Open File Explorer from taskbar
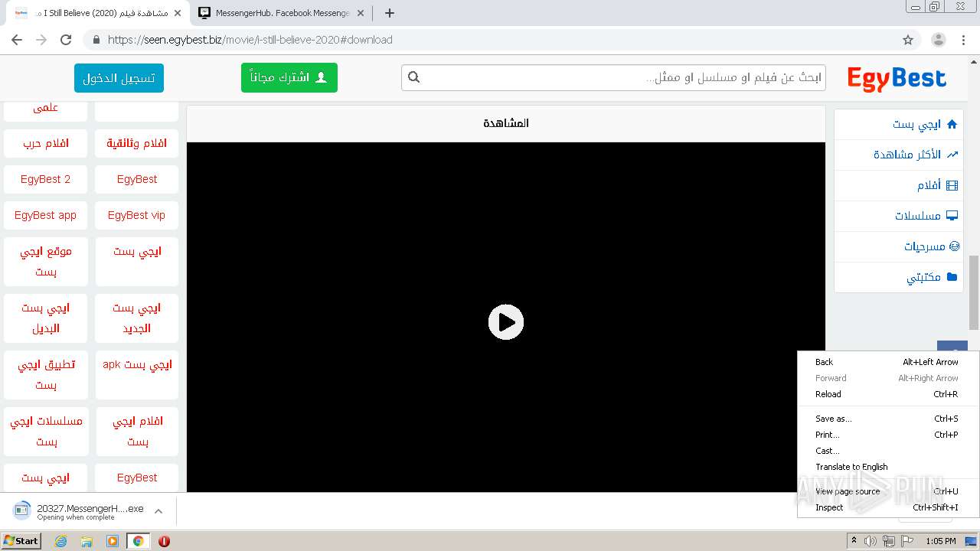 click(x=87, y=541)
